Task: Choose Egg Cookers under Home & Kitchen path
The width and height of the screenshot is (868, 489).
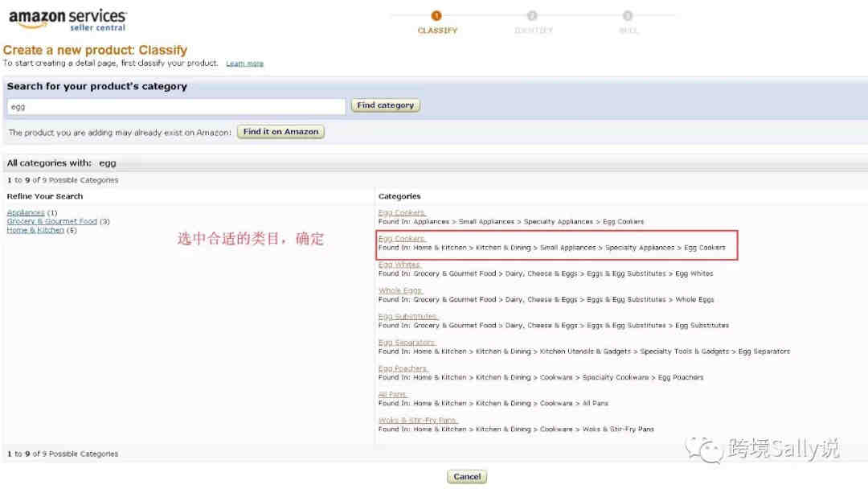Action: pos(402,239)
